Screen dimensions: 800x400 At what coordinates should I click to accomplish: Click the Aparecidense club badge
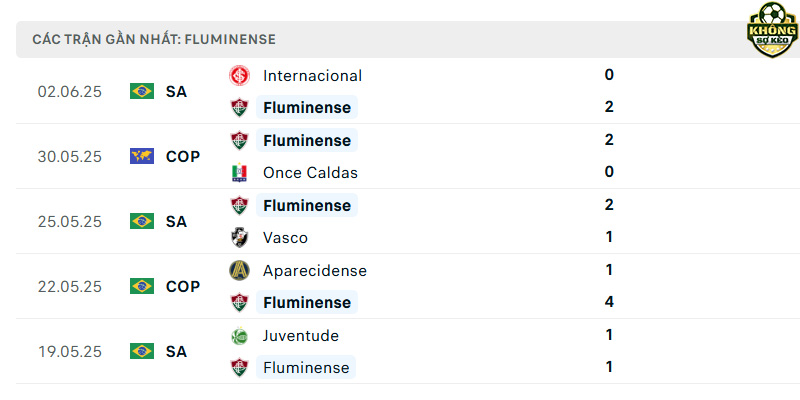[239, 270]
